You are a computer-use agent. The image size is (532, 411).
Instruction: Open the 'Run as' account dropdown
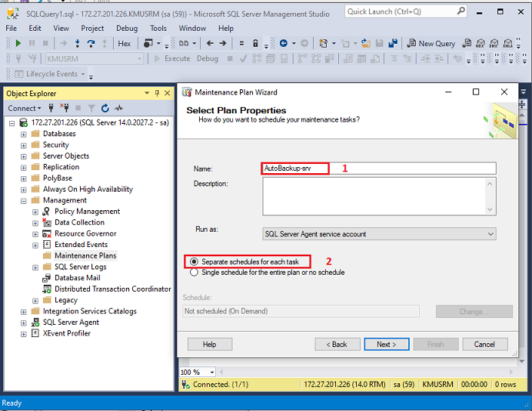tap(379, 234)
